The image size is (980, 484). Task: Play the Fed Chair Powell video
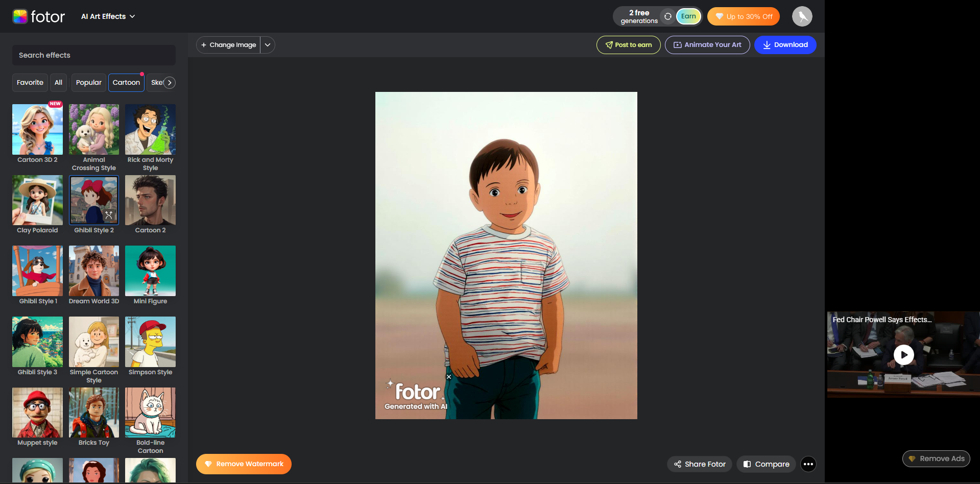(903, 355)
